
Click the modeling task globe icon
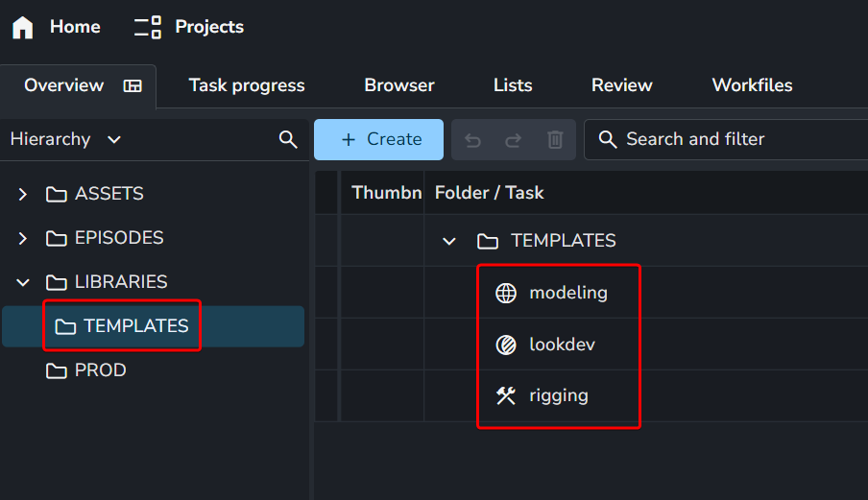(x=506, y=293)
